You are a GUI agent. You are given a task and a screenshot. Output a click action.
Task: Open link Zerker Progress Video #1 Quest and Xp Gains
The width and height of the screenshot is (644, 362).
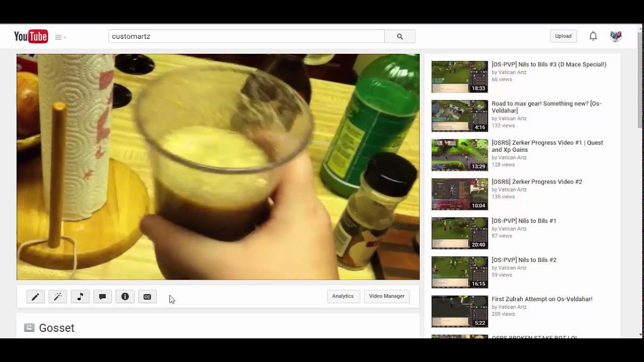pos(547,146)
